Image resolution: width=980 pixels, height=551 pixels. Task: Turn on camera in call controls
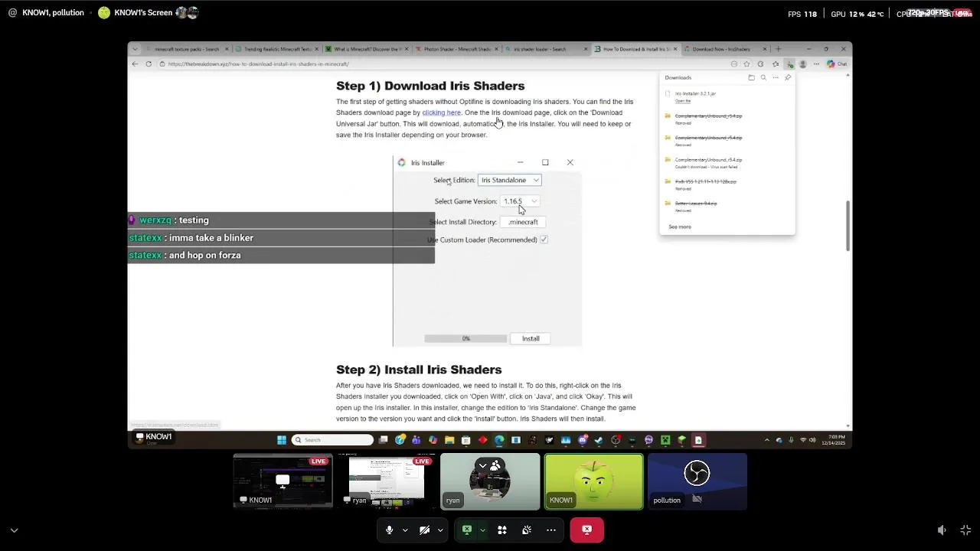(424, 530)
